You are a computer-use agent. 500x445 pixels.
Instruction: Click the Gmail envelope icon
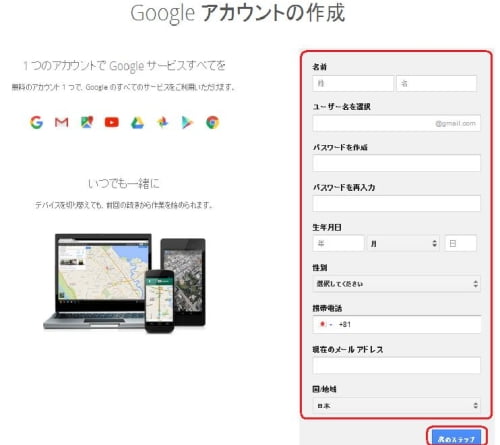tap(62, 122)
